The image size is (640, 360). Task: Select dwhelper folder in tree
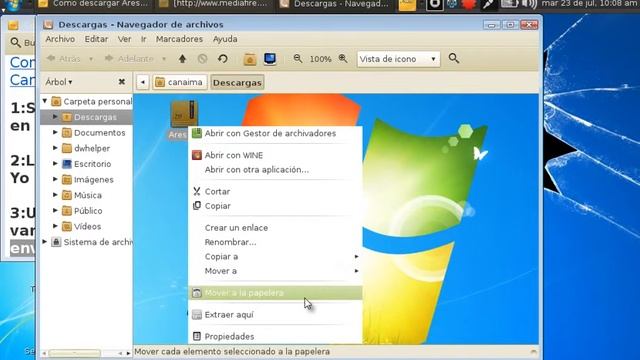86,148
